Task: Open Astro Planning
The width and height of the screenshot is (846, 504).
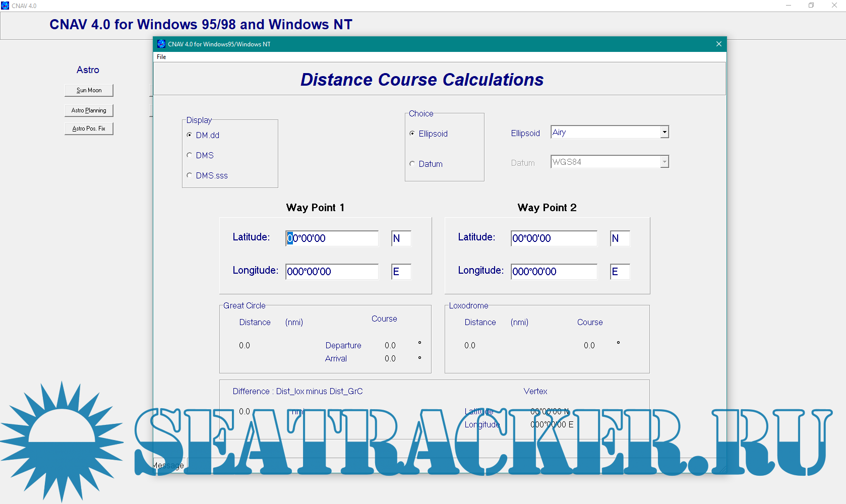Action: click(x=89, y=110)
